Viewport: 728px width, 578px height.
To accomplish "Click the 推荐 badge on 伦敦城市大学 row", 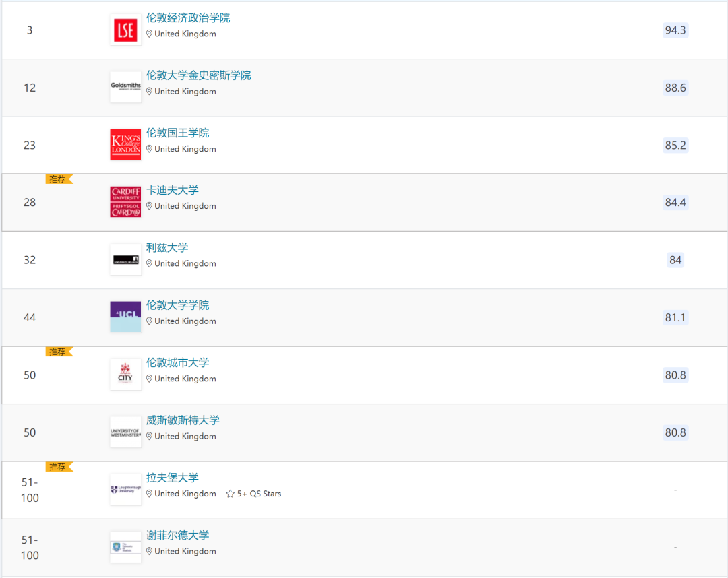I will [59, 352].
